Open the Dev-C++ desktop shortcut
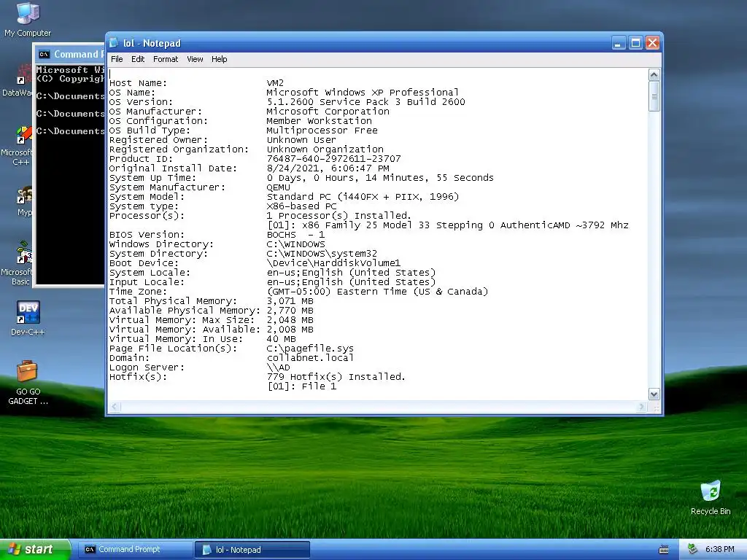The image size is (747, 560). (28, 318)
